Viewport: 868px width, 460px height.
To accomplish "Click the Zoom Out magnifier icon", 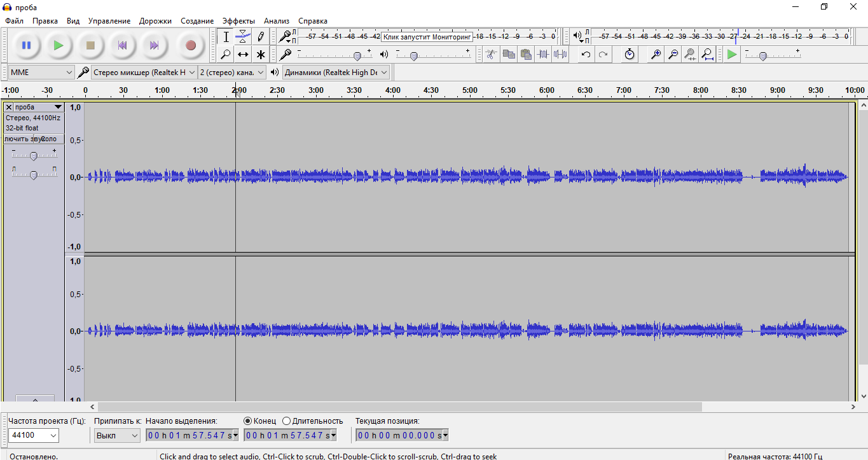I will (x=673, y=54).
